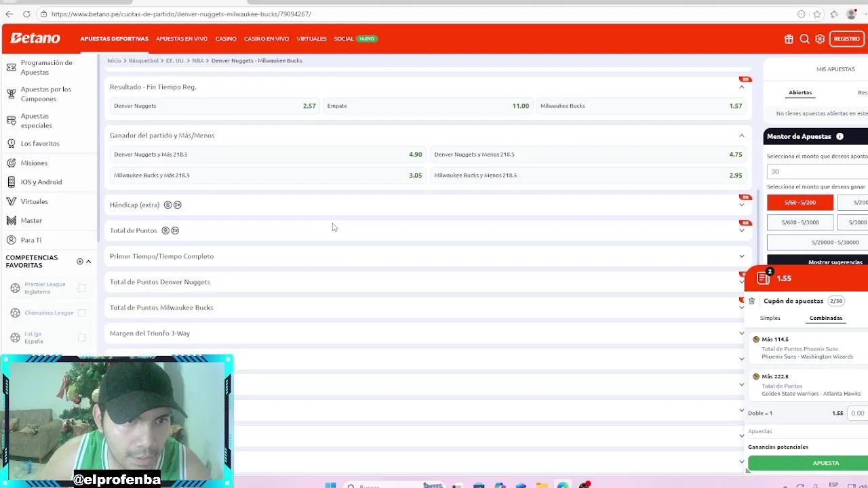
Task: Click the Apuestas especiales sidebar icon
Action: pyautogui.click(x=11, y=121)
